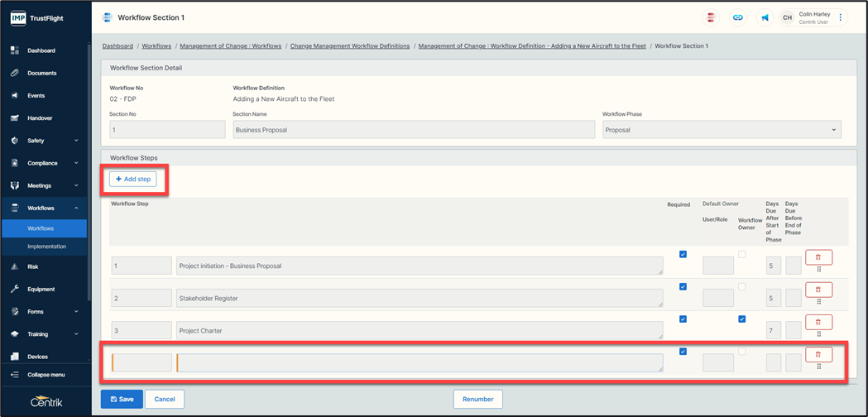Select Implementation in the sidebar

click(x=46, y=247)
